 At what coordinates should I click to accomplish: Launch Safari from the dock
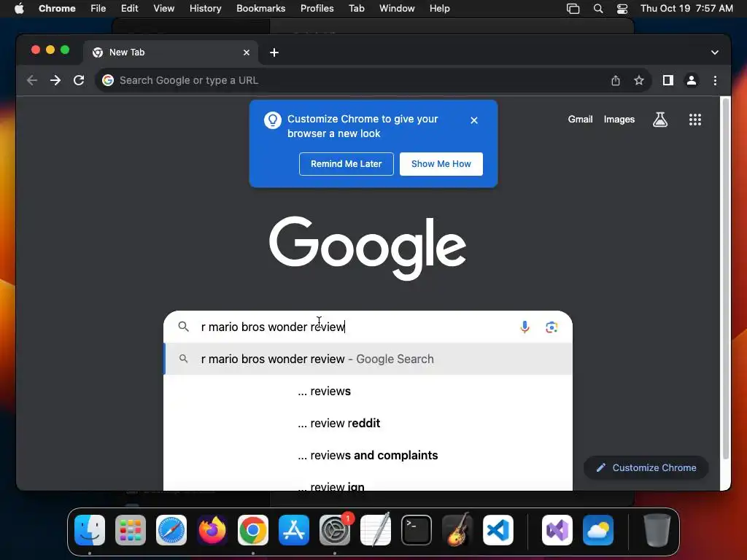171,530
